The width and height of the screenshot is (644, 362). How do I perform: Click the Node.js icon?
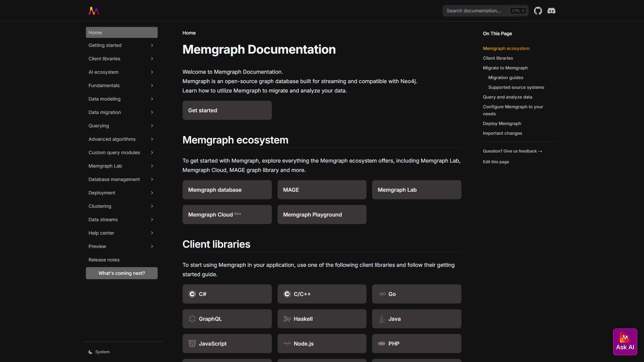(287, 344)
